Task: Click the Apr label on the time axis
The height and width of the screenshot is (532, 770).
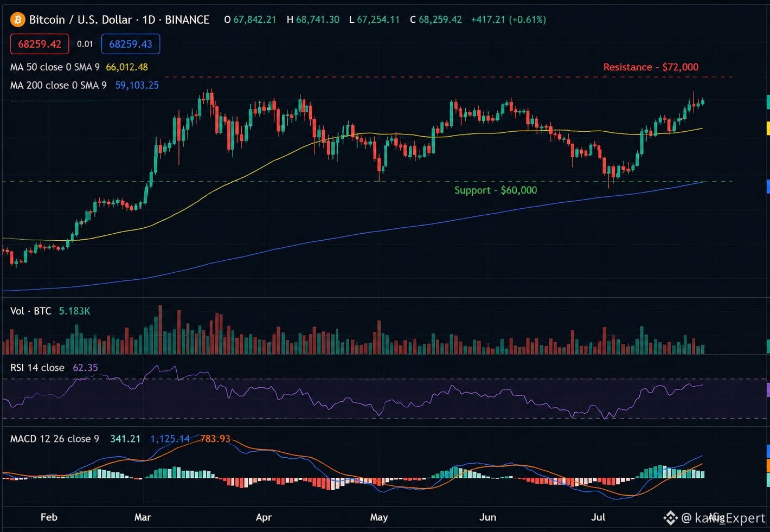Action: (264, 517)
